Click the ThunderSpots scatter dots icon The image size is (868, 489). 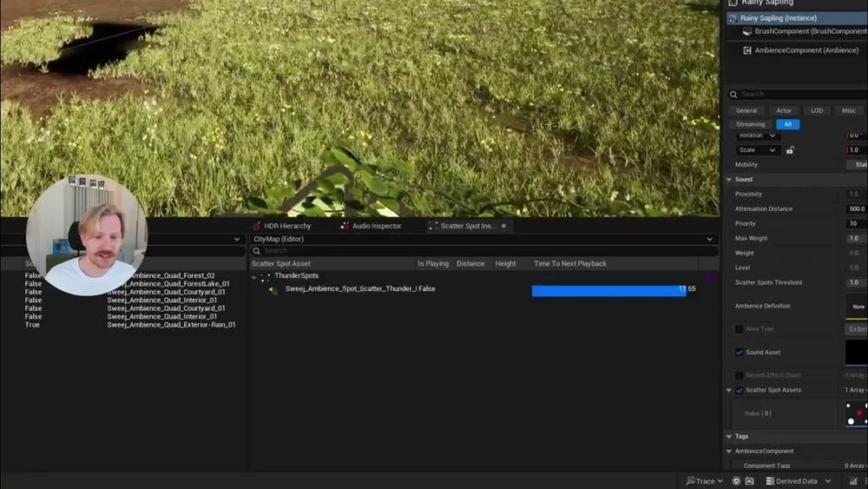point(265,276)
